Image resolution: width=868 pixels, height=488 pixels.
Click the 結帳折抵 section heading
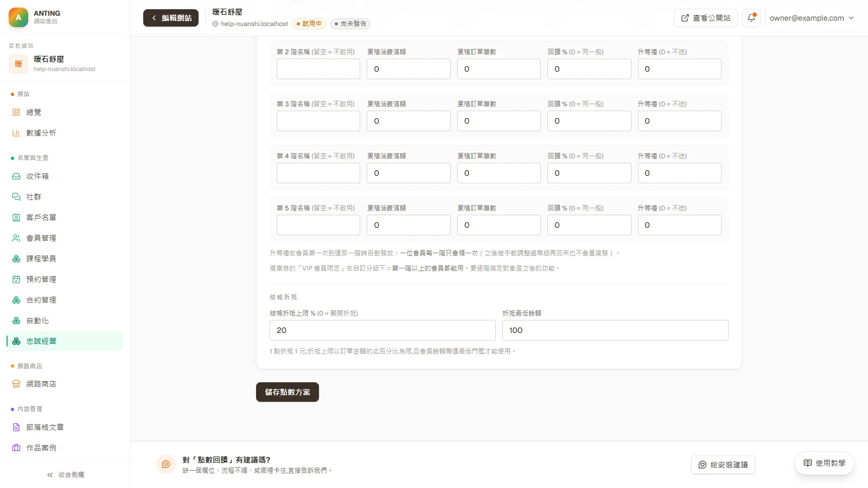283,297
